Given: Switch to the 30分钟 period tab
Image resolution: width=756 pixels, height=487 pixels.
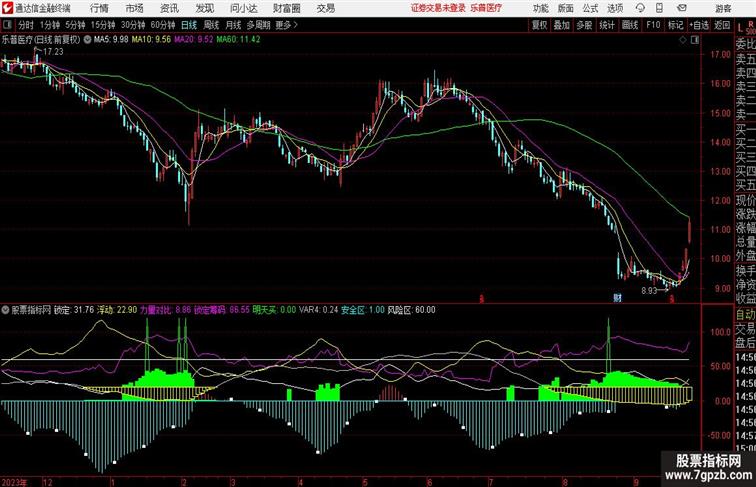Looking at the screenshot, I should click(x=133, y=25).
